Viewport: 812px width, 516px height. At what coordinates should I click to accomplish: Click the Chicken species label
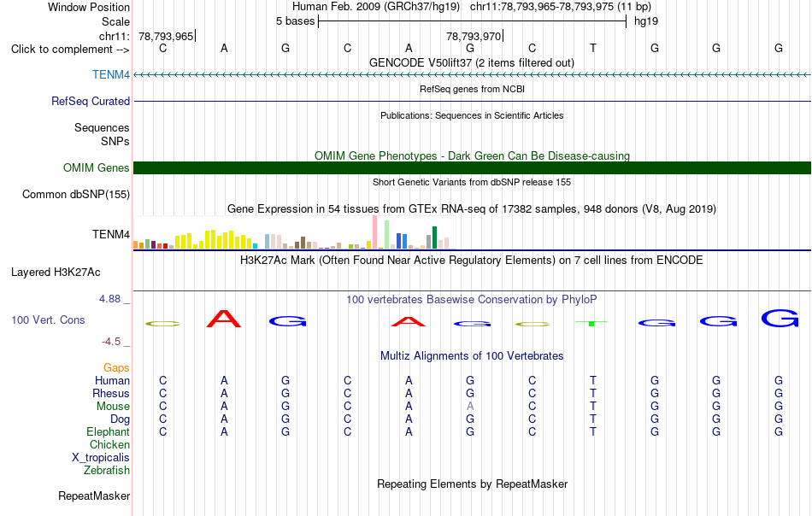109,444
